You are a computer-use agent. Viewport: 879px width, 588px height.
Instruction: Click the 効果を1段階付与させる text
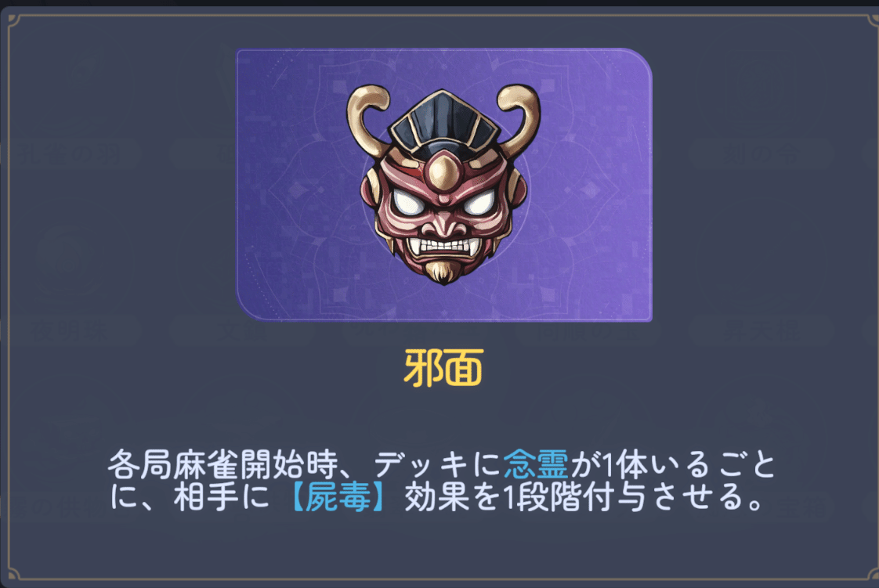click(x=583, y=497)
